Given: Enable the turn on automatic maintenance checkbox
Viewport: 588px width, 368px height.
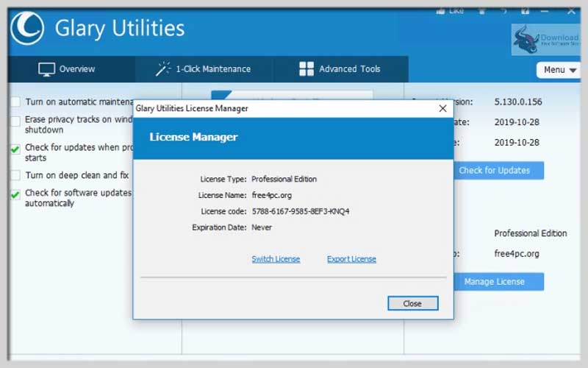Looking at the screenshot, I should pyautogui.click(x=15, y=102).
